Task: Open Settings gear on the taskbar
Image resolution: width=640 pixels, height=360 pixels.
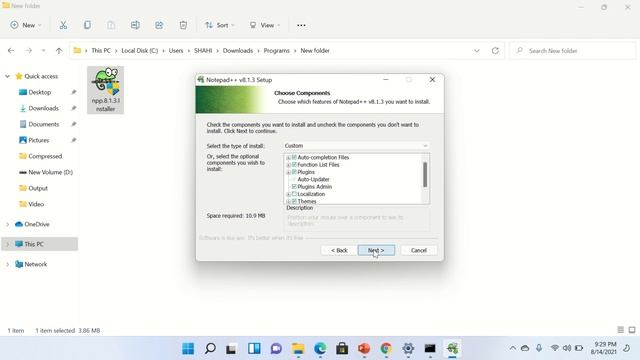Action: 408,348
